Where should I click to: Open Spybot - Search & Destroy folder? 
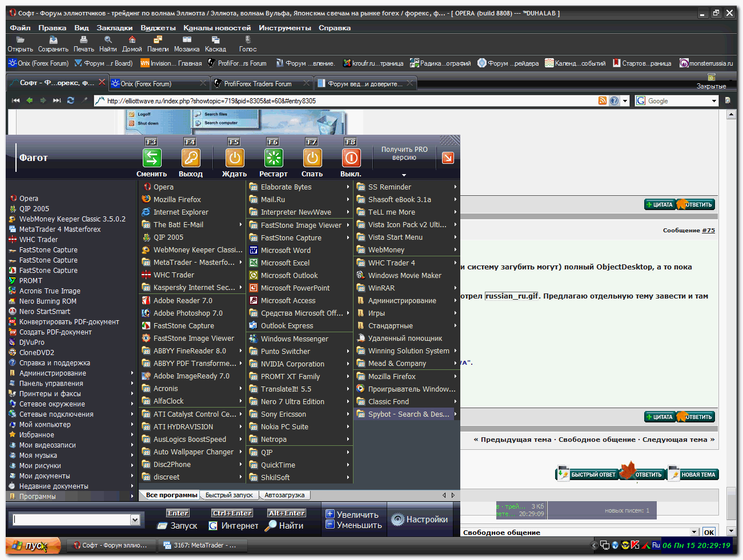[x=407, y=414]
